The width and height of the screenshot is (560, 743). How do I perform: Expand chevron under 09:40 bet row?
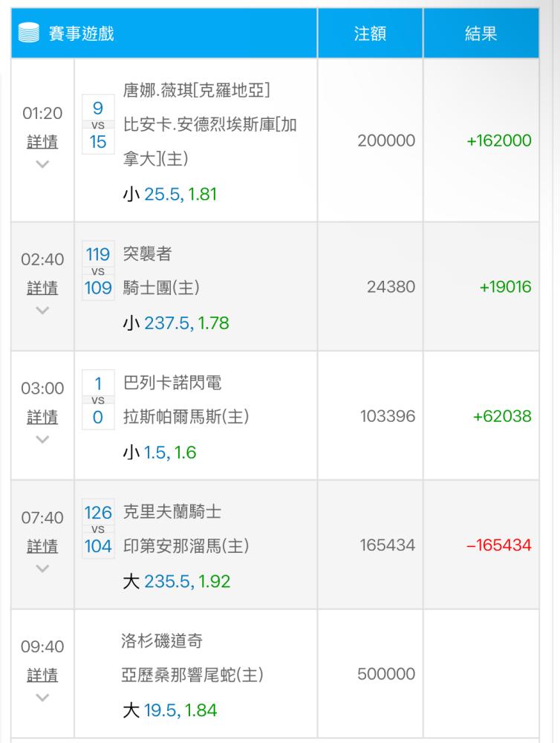pyautogui.click(x=42, y=698)
